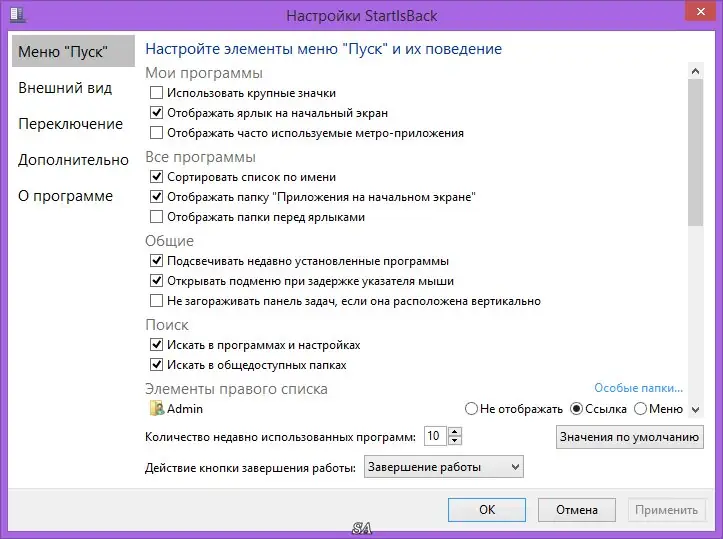Click the "Элементы правого списка" heading
The width and height of the screenshot is (723, 539).
pyautogui.click(x=236, y=389)
